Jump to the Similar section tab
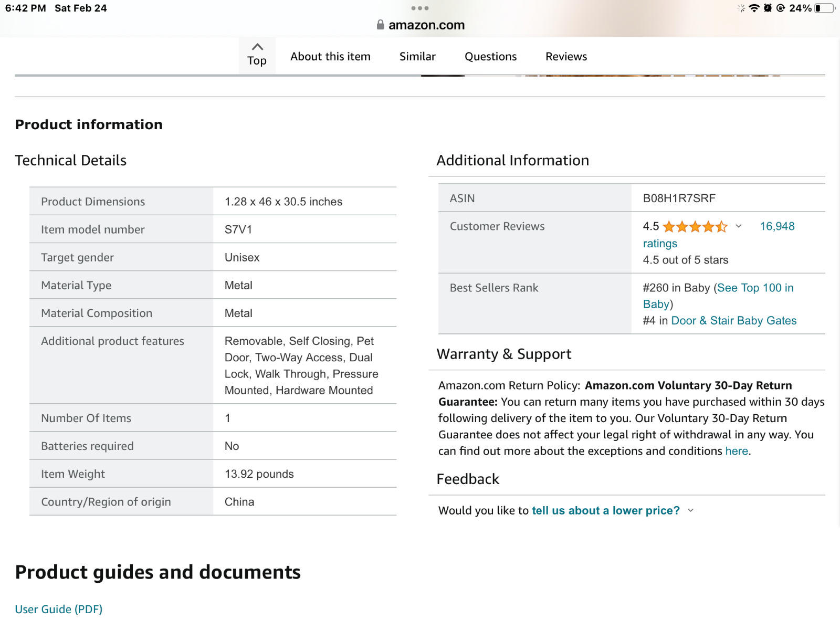 pos(417,56)
